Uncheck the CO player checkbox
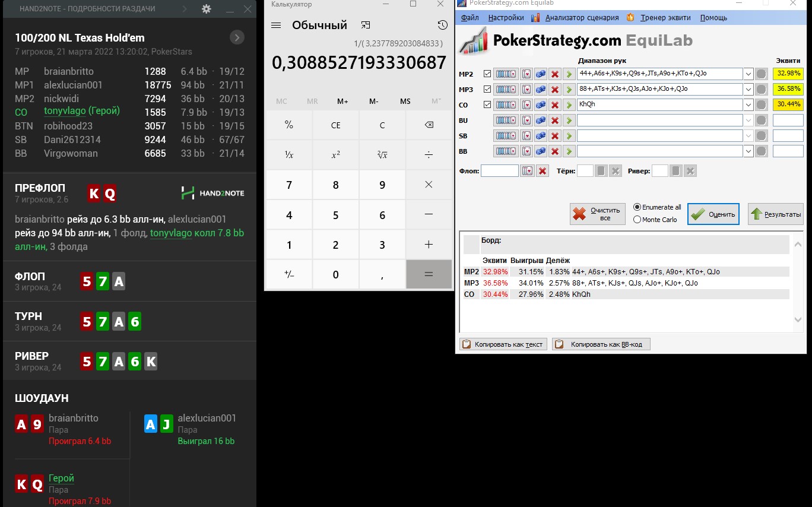The width and height of the screenshot is (812, 507). (487, 105)
